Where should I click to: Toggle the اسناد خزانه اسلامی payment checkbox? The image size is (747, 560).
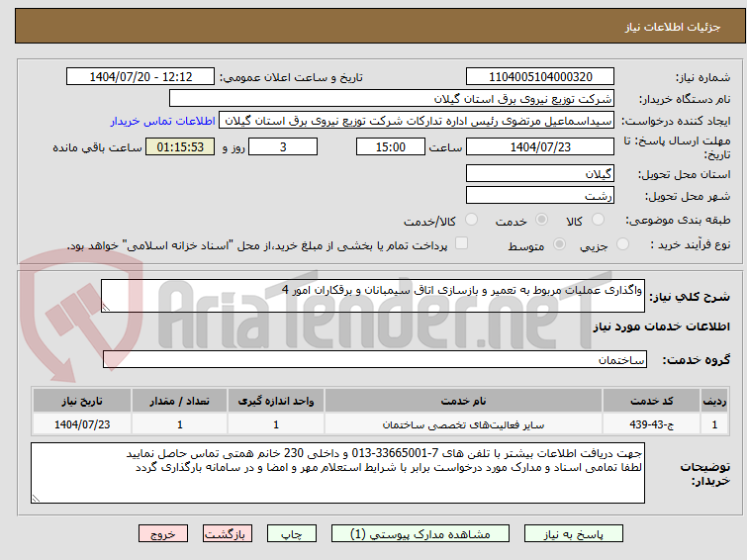coord(461,243)
